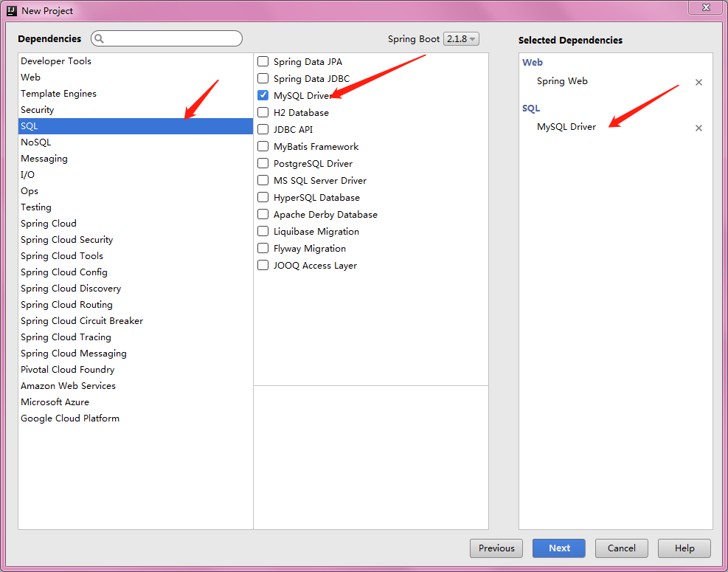Screen dimensions: 728x572
Task: Check MS SQL Server Driver
Action: pyautogui.click(x=263, y=180)
